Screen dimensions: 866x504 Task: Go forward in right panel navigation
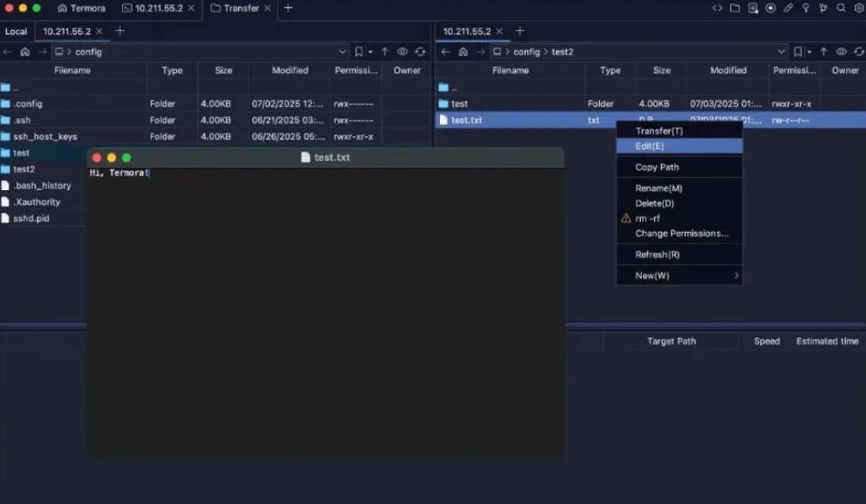(481, 51)
